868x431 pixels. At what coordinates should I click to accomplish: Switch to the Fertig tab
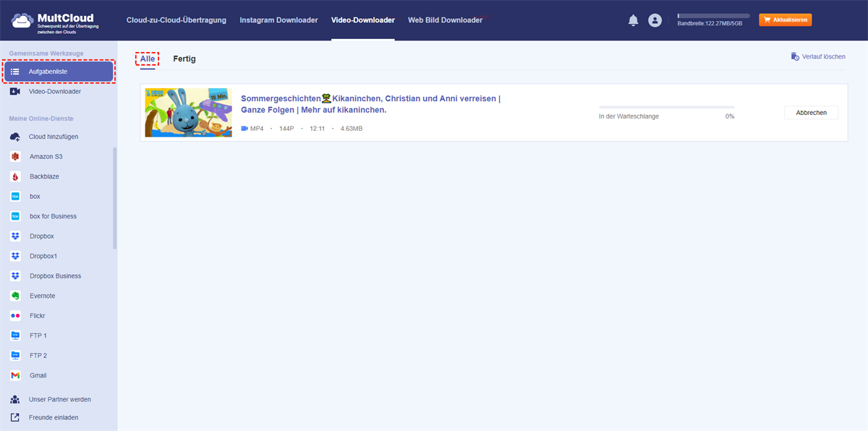[184, 59]
